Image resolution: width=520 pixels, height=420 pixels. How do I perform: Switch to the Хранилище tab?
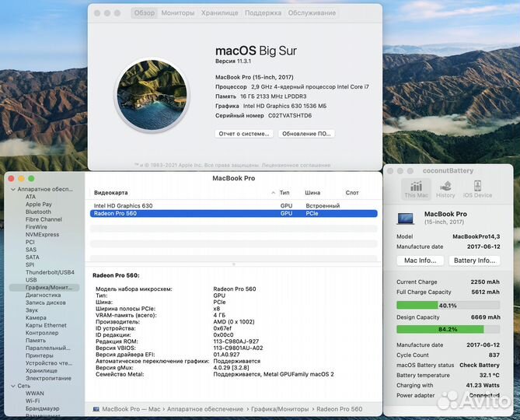[x=219, y=13]
